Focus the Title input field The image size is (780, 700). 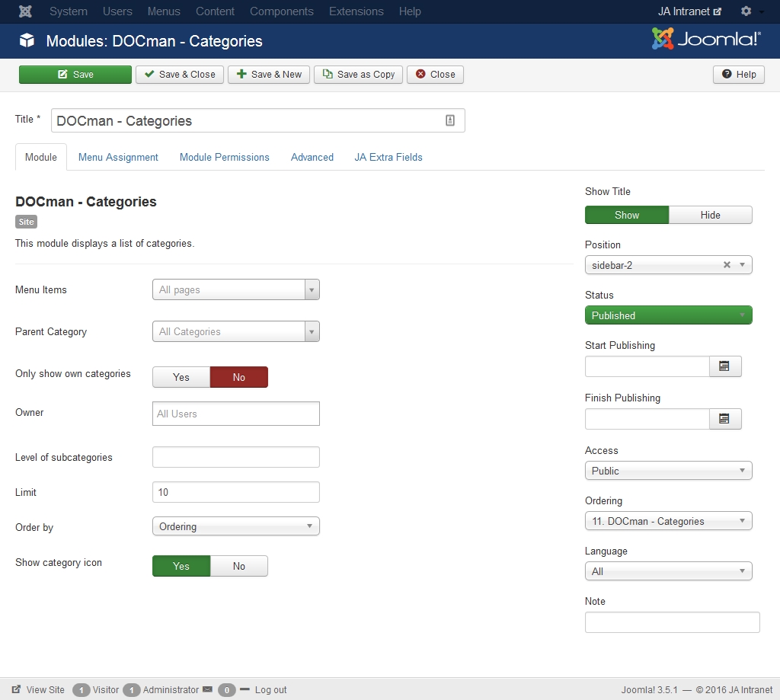tap(257, 120)
